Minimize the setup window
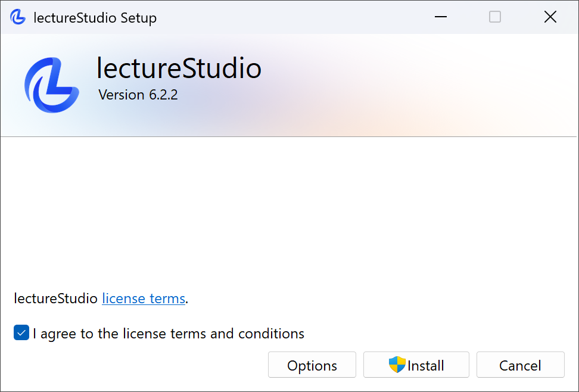Viewport: 579px width, 392px height. coord(441,17)
